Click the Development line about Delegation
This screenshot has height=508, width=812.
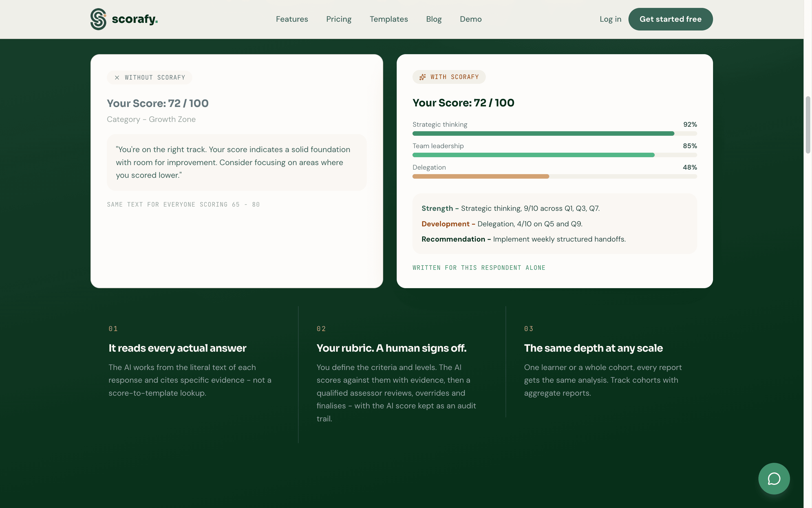[x=502, y=224]
